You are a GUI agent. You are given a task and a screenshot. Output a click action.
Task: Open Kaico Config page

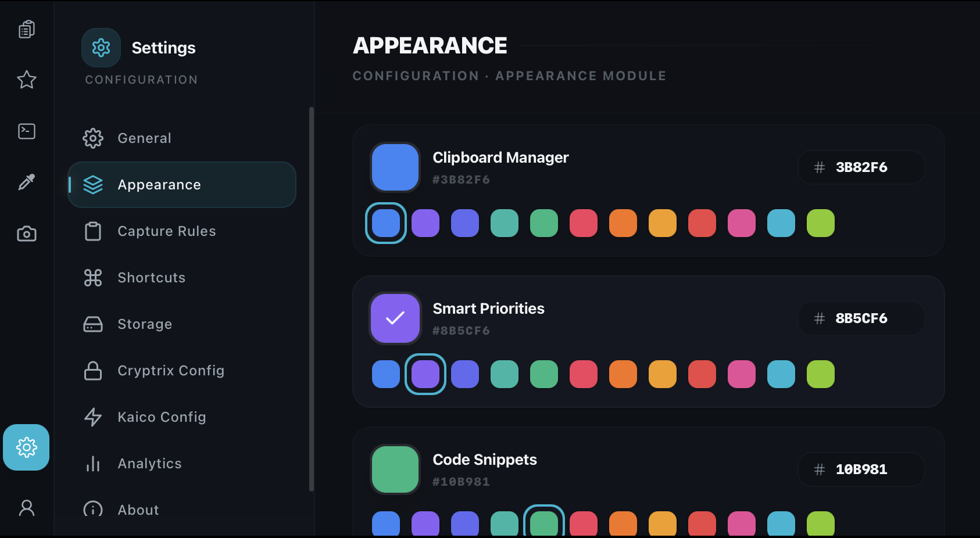[182, 417]
